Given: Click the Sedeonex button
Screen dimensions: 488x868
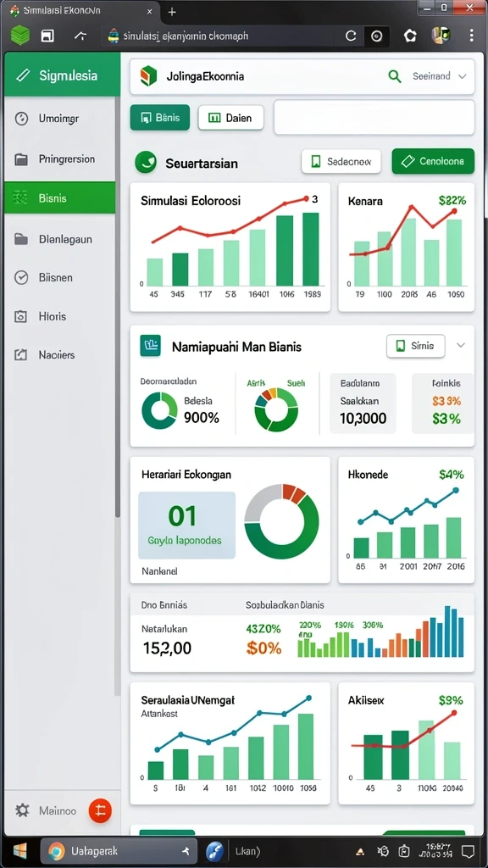Looking at the screenshot, I should click(x=341, y=162).
